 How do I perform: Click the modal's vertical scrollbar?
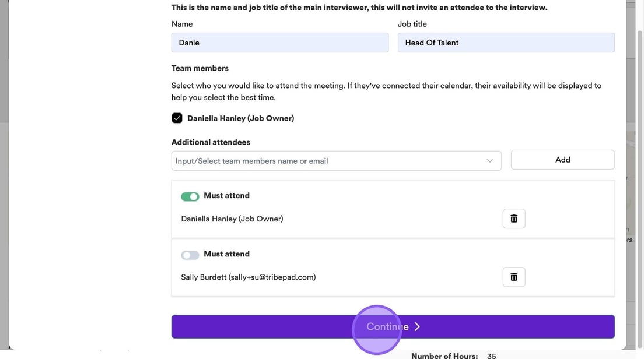639,70
